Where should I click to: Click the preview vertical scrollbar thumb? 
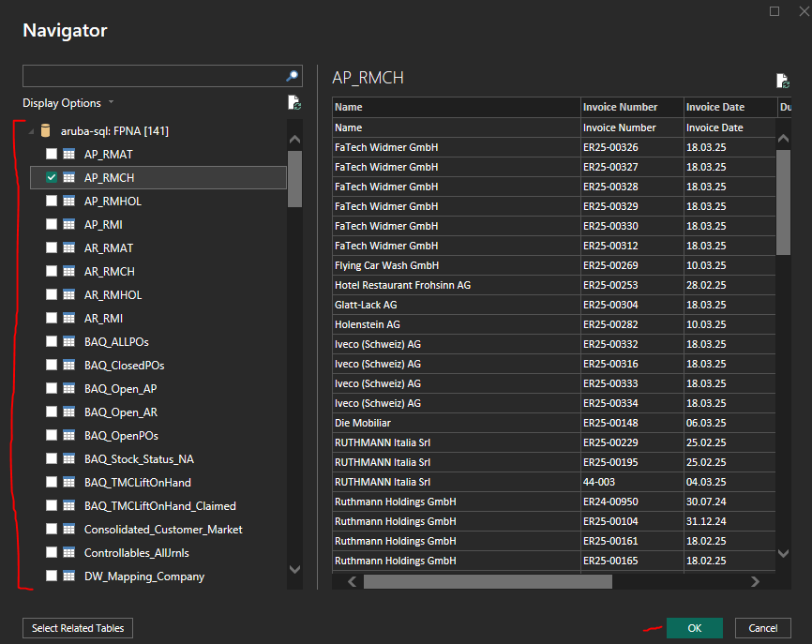[x=784, y=202]
